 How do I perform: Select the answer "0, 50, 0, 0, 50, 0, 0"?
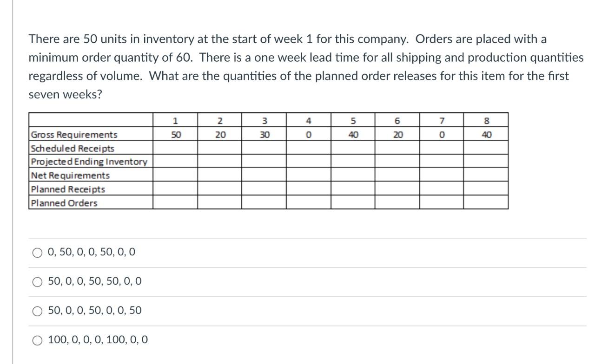[x=36, y=253]
